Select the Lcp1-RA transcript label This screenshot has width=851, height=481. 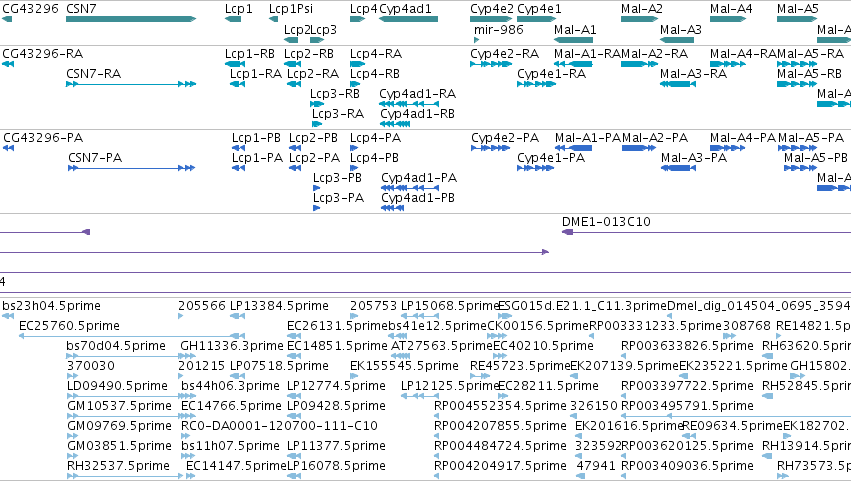(256, 74)
